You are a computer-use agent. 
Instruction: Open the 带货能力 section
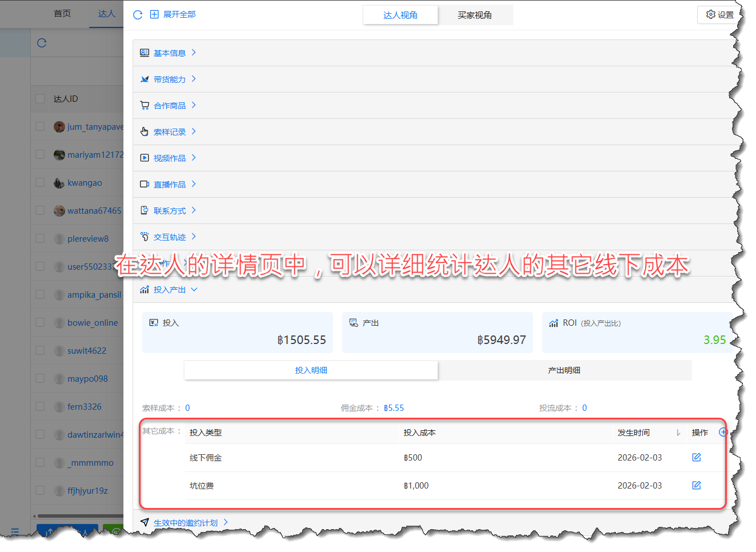[x=170, y=79]
